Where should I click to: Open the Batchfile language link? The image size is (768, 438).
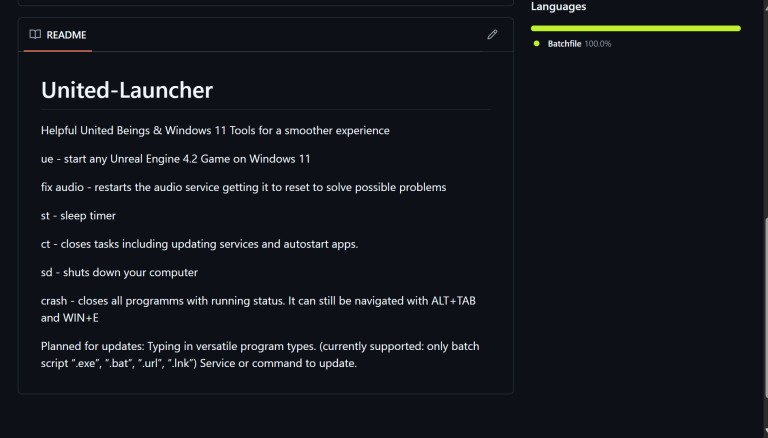[564, 44]
